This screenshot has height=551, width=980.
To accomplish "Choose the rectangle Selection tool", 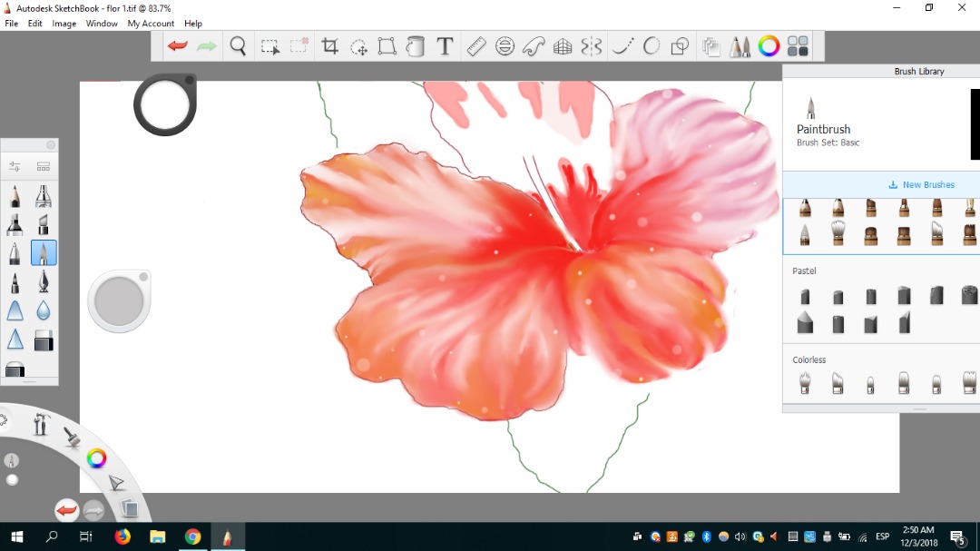I will [269, 46].
